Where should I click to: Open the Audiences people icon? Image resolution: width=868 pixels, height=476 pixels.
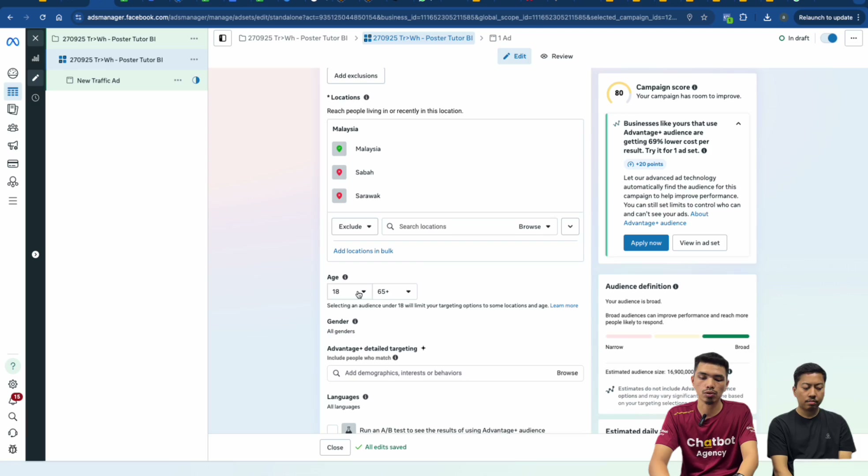click(13, 128)
